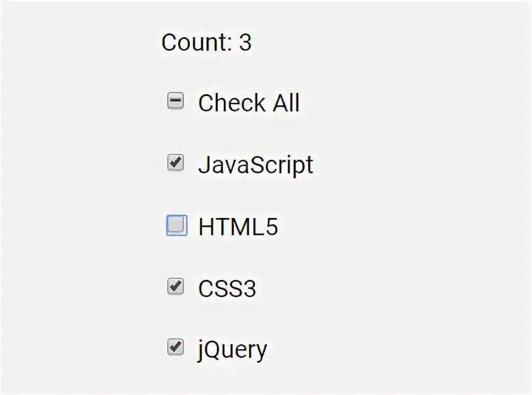Viewport: 532px width, 395px height.
Task: Click the Count: 3 text
Action: [x=207, y=43]
